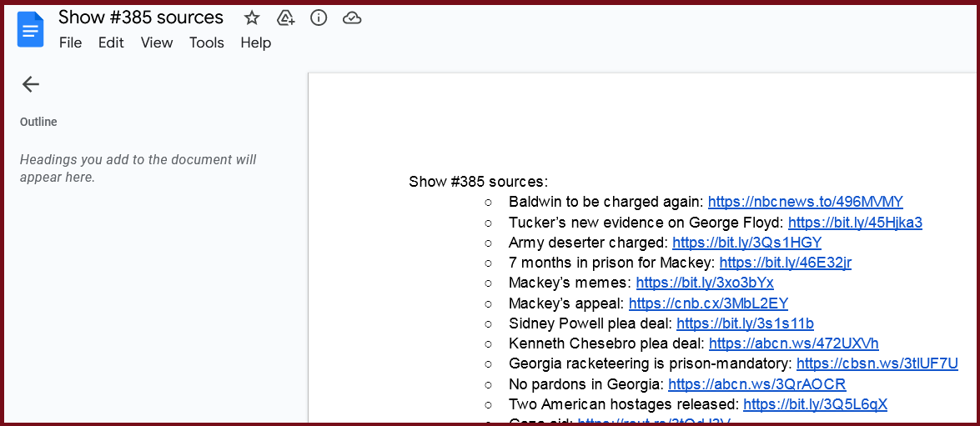Click the 'Sidney Powell plea deal' text
Image resolution: width=980 pixels, height=426 pixels.
click(591, 323)
